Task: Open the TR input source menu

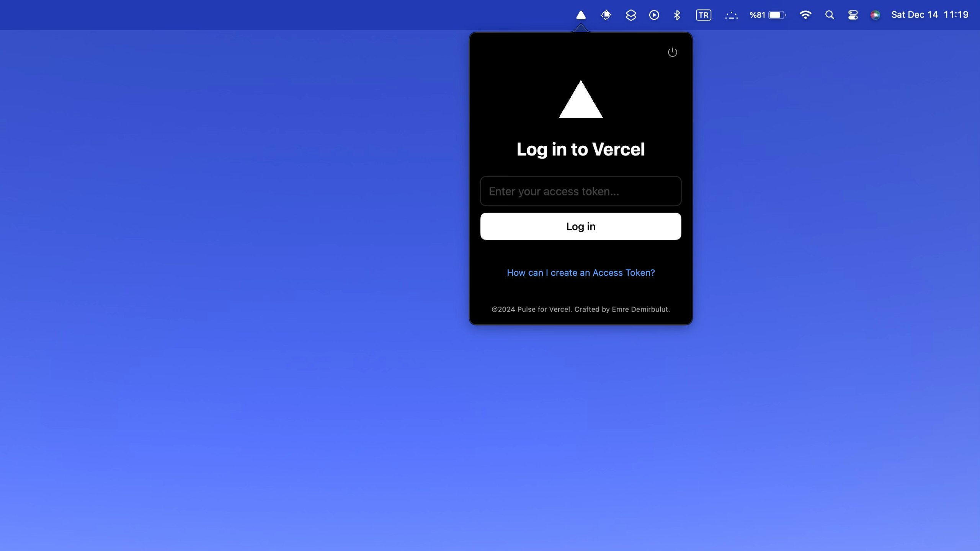Action: 703,15
